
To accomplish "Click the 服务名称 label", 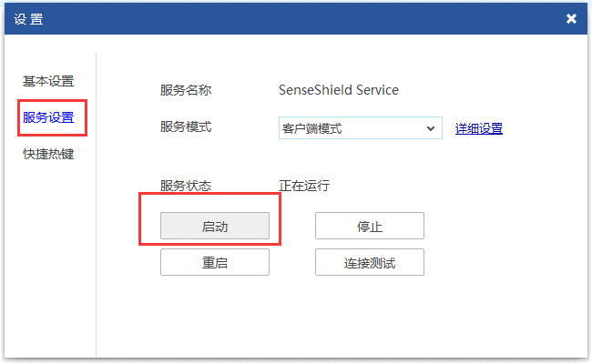I will 186,90.
